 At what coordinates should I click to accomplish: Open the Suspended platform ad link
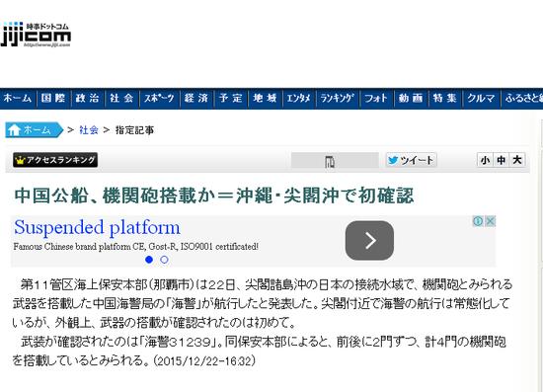(98, 227)
